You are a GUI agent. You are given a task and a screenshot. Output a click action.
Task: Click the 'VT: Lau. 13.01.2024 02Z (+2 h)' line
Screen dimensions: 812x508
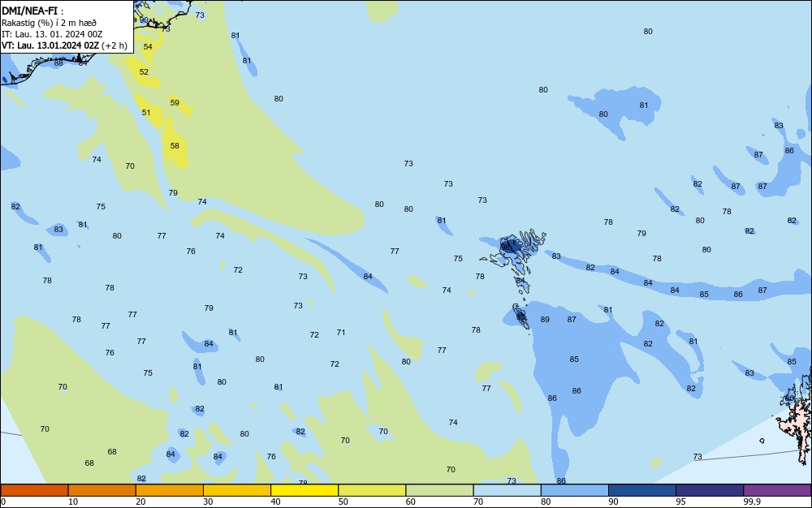(x=64, y=45)
